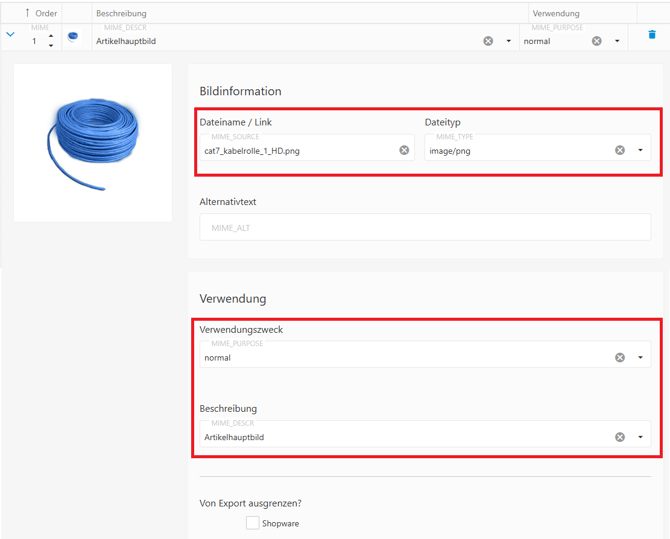Collapse the image row details chevron
Screen dimensions: 670x539
click(x=11, y=35)
